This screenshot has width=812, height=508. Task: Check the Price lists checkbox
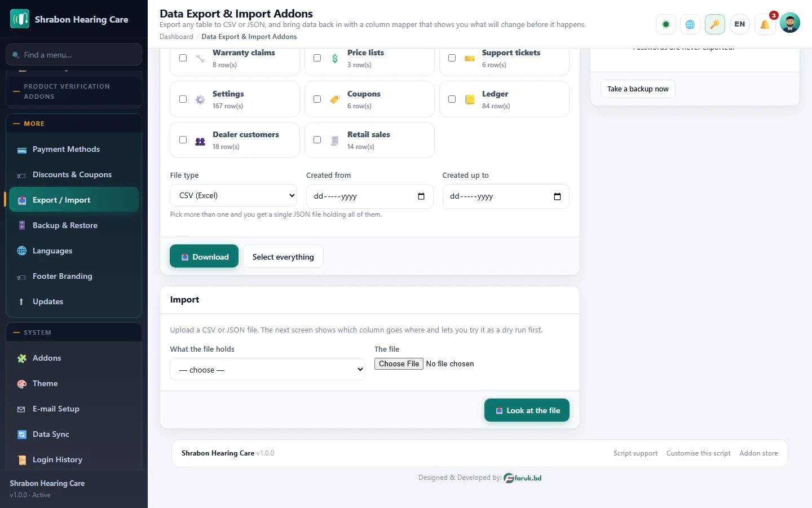point(317,58)
